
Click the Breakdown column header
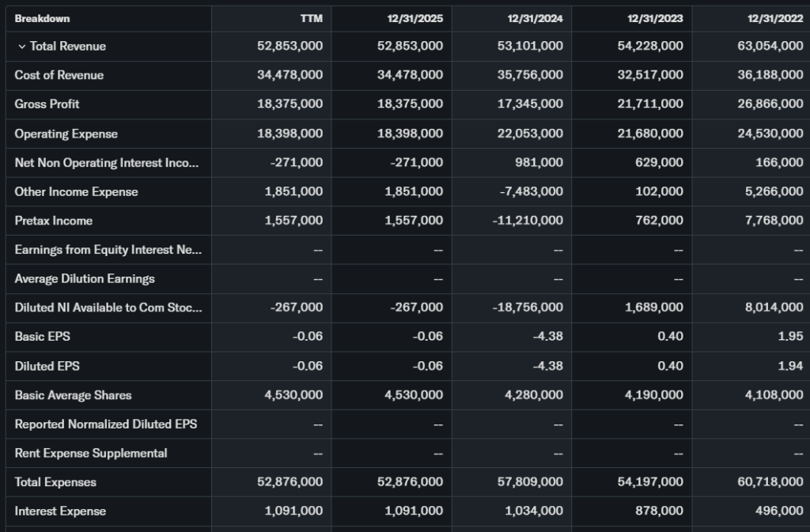[42, 17]
